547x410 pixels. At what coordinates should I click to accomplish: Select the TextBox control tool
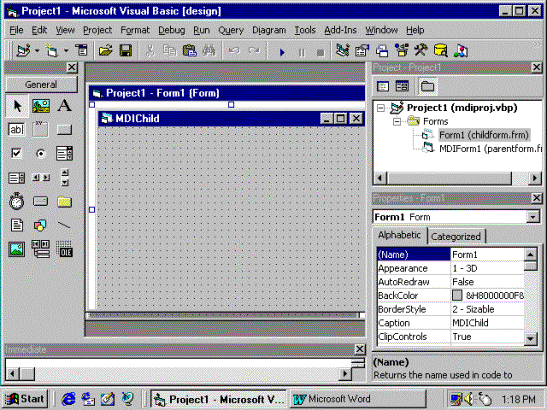(16, 129)
